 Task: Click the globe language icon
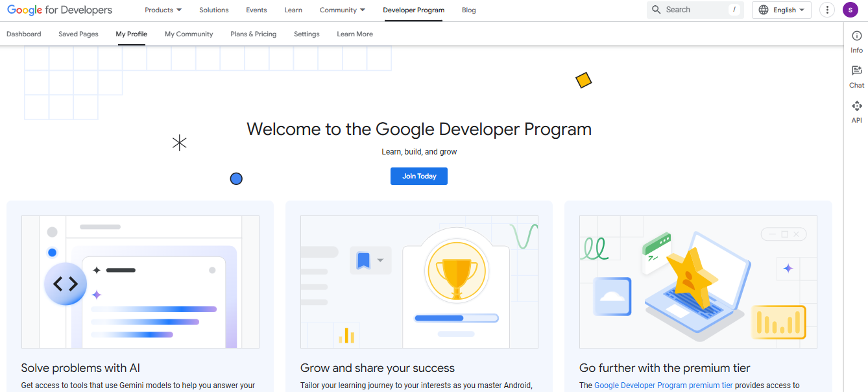pyautogui.click(x=764, y=10)
